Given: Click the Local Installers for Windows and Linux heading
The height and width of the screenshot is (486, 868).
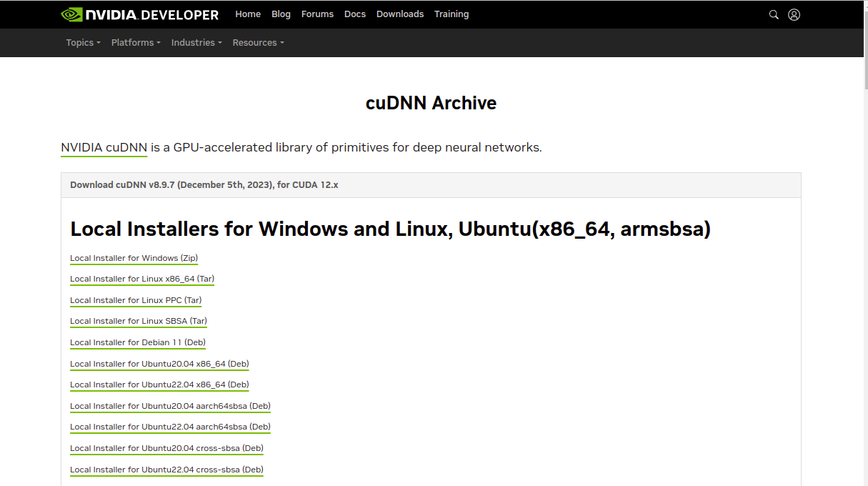Looking at the screenshot, I should coord(390,229).
